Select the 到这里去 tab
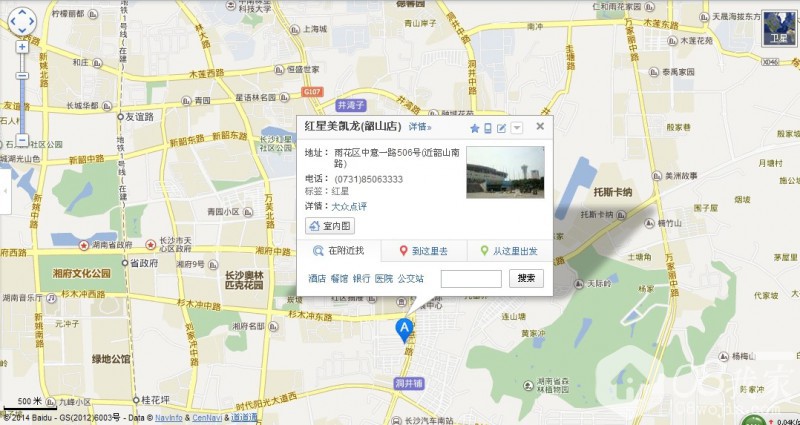Screen dimensions: 800x425 click(424, 251)
